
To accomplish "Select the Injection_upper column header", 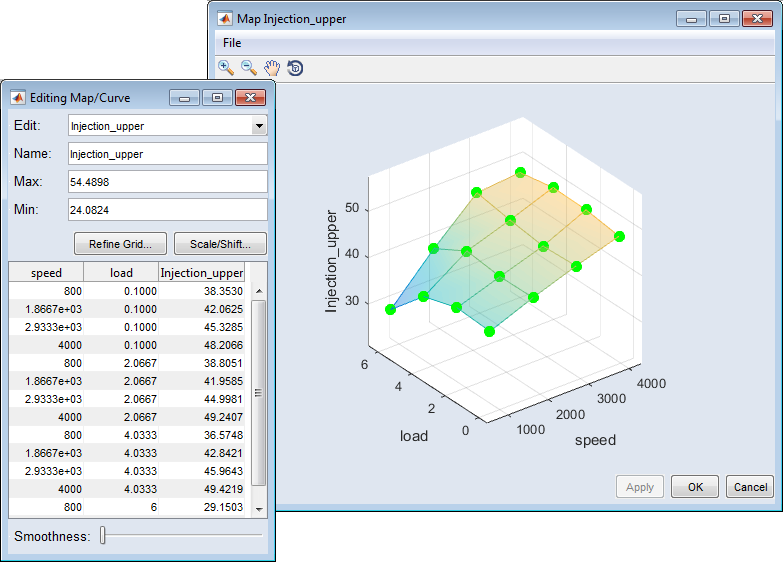I will click(202, 273).
